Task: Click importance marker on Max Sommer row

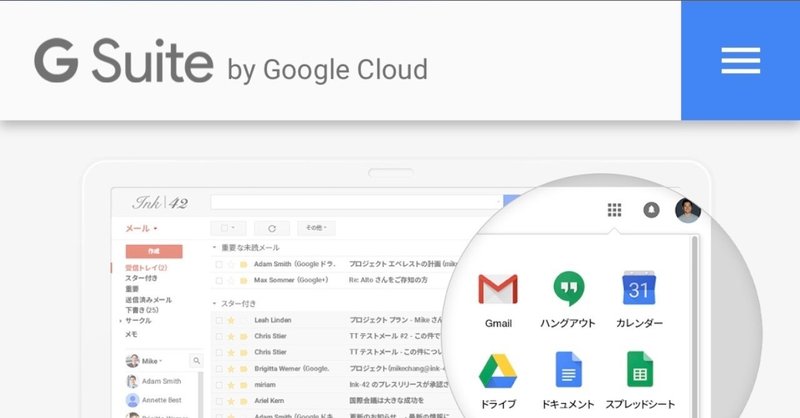Action: pyautogui.click(x=244, y=280)
